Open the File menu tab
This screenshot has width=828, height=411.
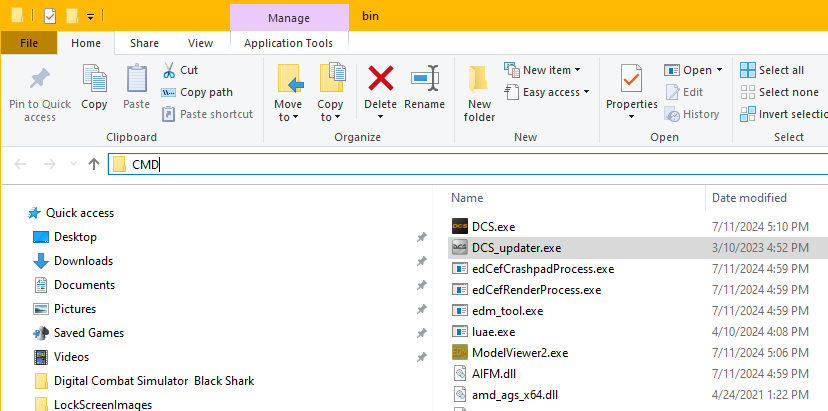(x=29, y=43)
